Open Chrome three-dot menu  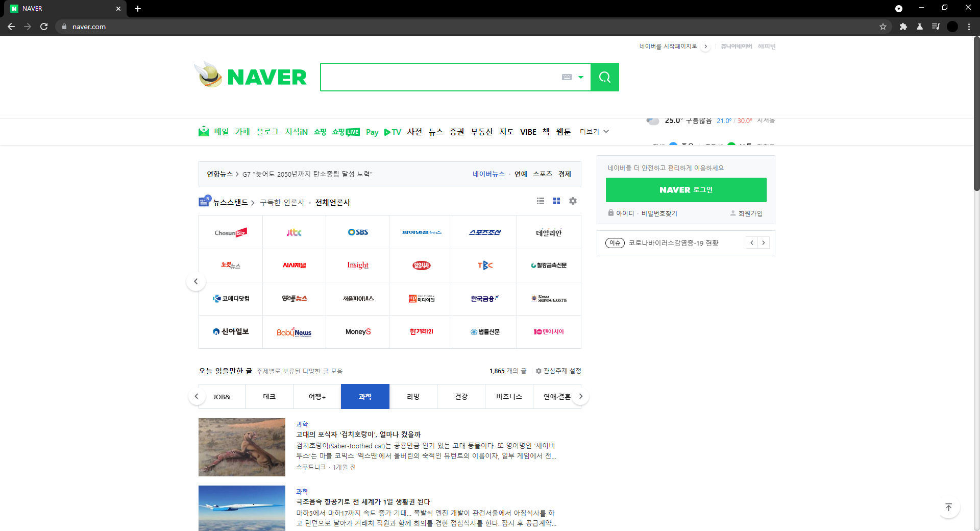coord(969,27)
